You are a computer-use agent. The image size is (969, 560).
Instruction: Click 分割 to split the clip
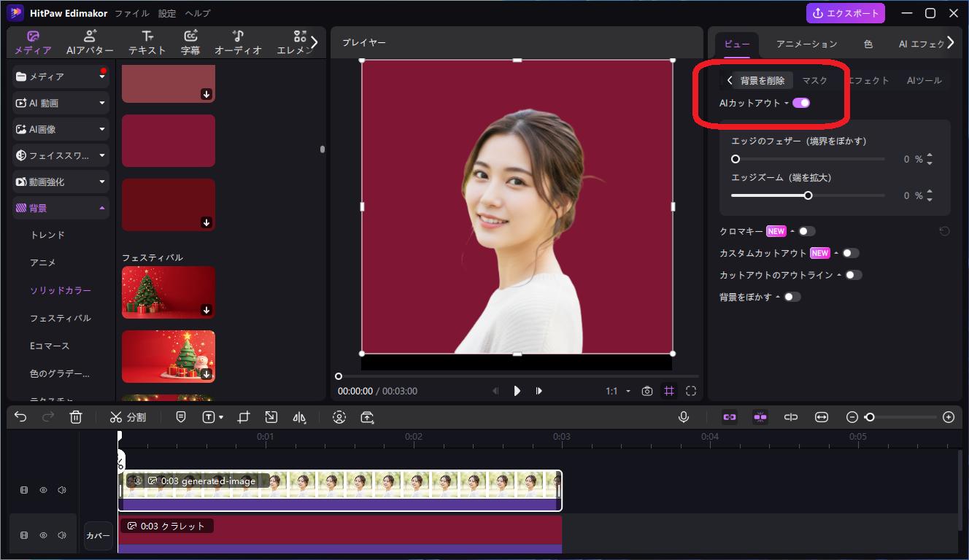pos(130,416)
